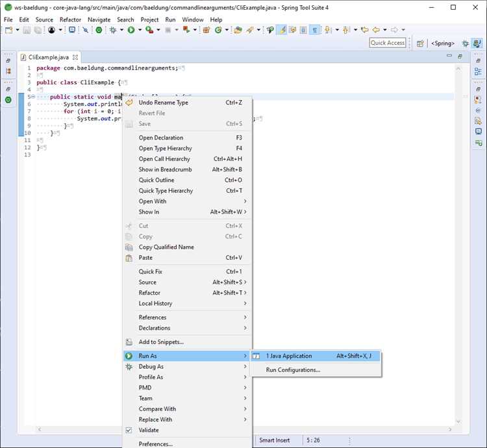Open the Run button dropdown arrow
The width and height of the screenshot is (487, 448).
[140, 30]
